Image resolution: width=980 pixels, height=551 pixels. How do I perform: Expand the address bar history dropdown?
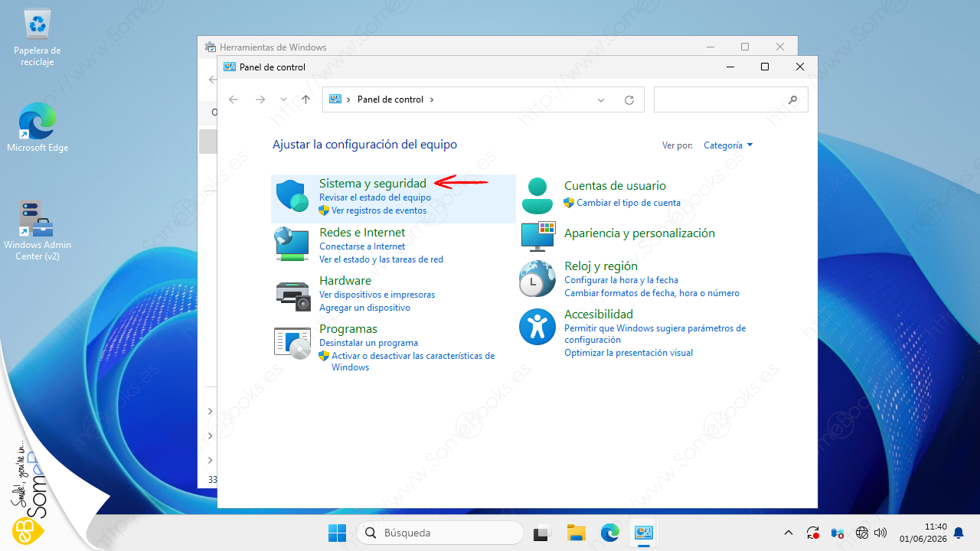(x=601, y=99)
